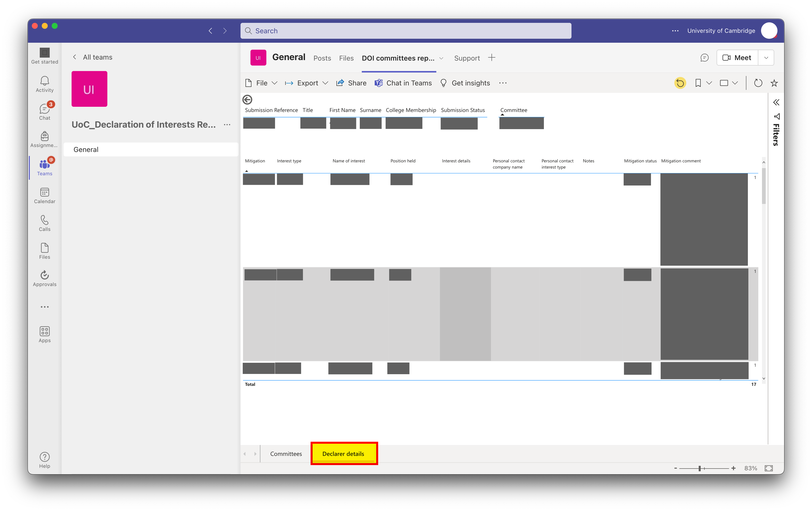Select the Declarer details page tab
The width and height of the screenshot is (812, 511).
pyautogui.click(x=343, y=454)
